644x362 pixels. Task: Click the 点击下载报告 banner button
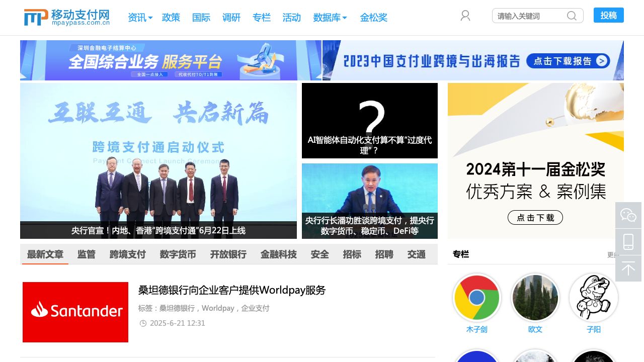568,61
